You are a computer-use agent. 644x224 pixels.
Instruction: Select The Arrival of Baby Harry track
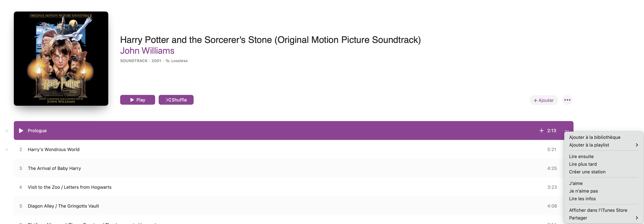pos(54,168)
